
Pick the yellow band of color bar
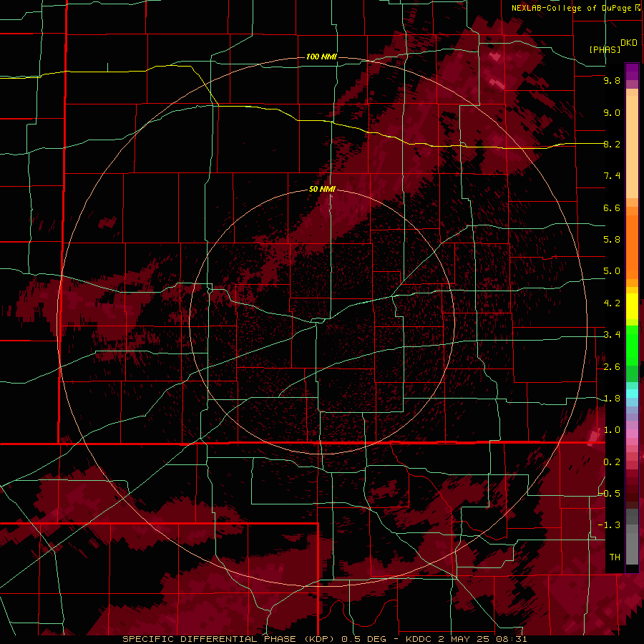[632, 306]
